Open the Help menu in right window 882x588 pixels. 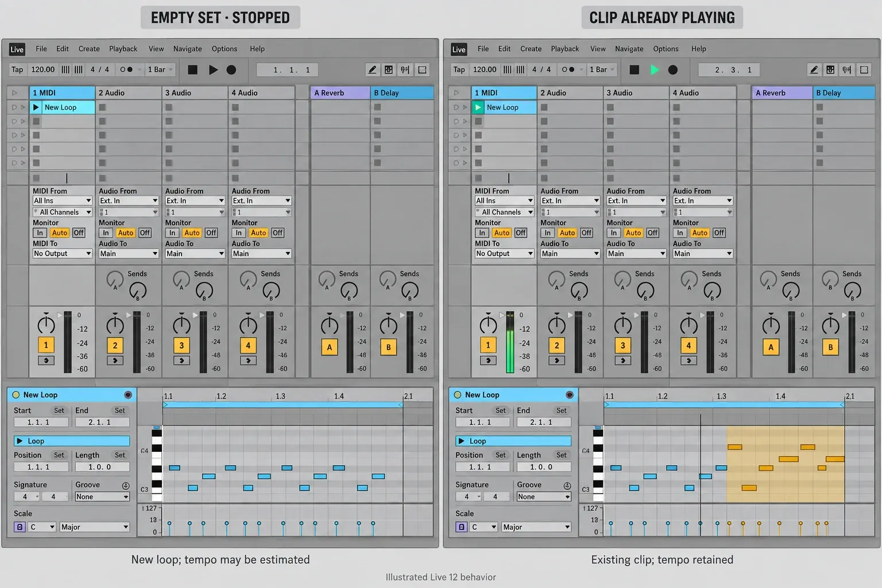click(699, 49)
